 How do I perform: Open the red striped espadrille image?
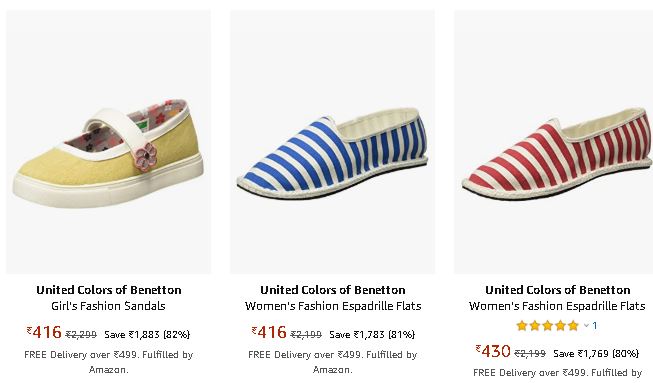553,142
